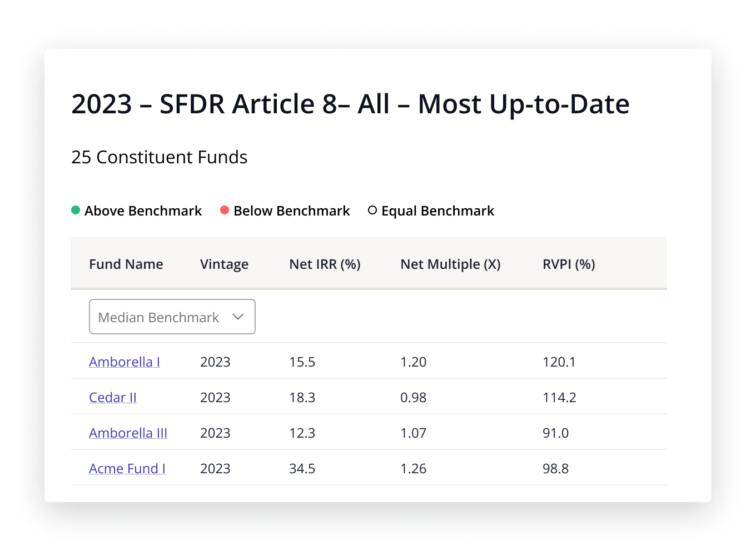The image size is (756, 551).
Task: Click the Above Benchmark legend label
Action: pyautogui.click(x=143, y=211)
